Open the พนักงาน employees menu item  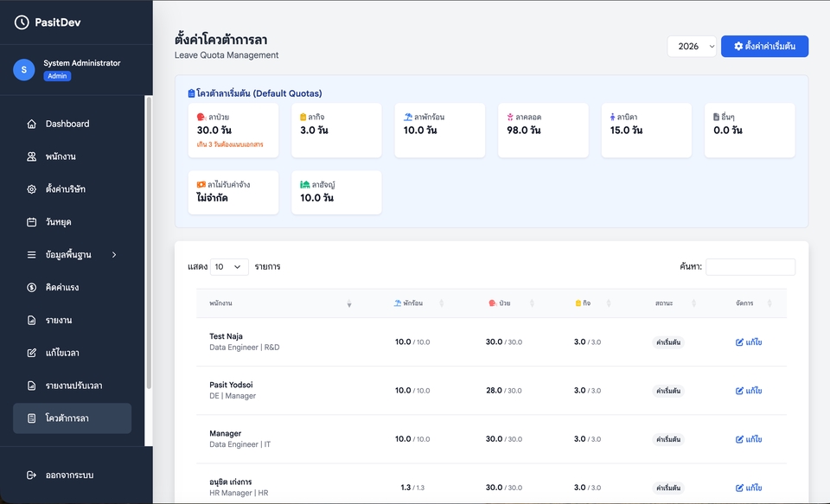pos(72,156)
